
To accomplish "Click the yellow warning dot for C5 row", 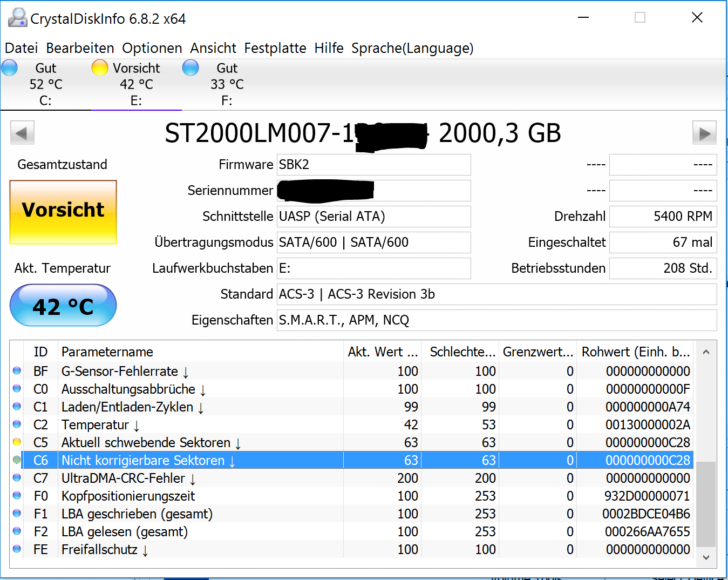I will click(x=17, y=442).
